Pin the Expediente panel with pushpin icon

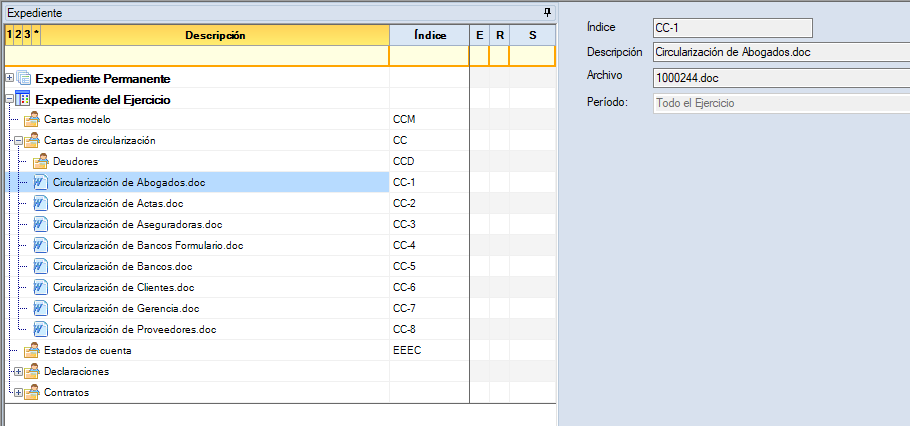(547, 12)
